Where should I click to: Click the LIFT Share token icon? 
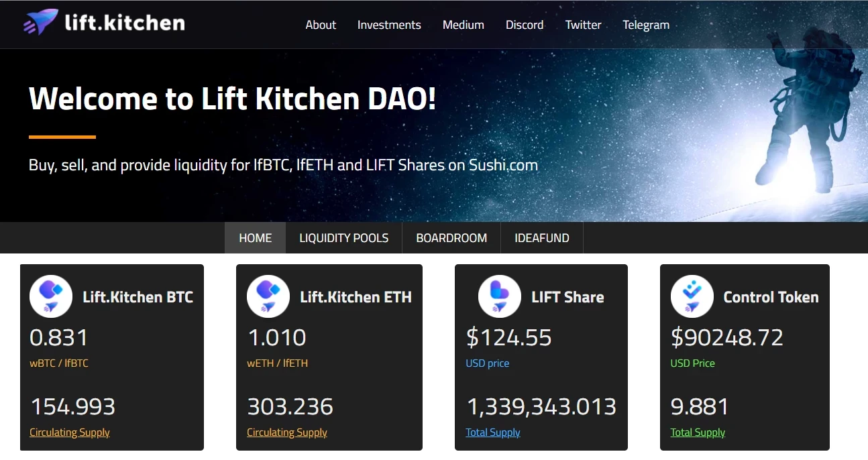point(500,296)
